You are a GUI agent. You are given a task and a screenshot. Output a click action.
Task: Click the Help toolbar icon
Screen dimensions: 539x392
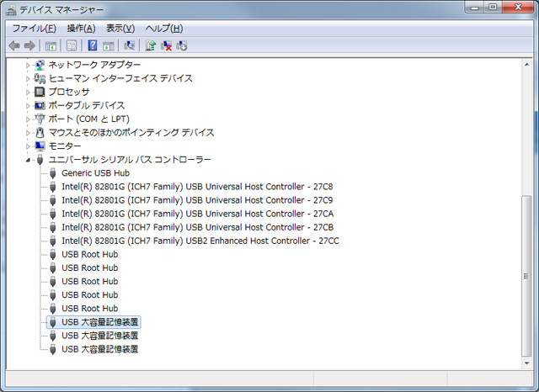(x=92, y=45)
